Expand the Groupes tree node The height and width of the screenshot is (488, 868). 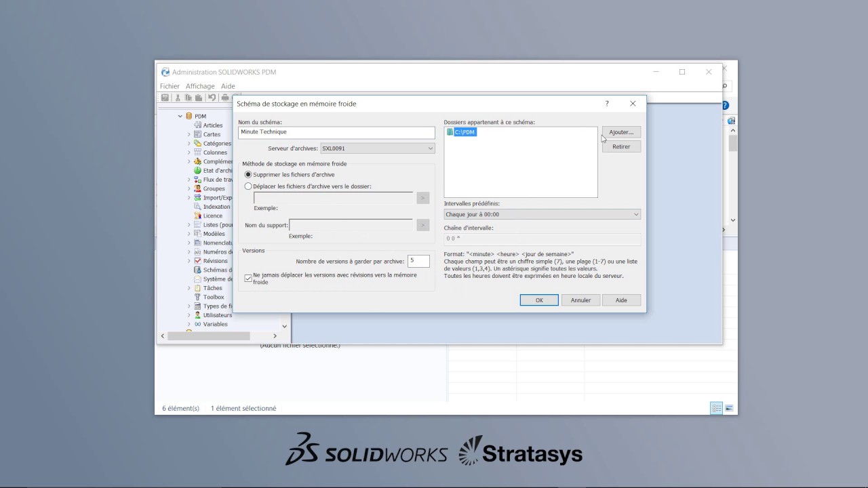pyautogui.click(x=189, y=188)
